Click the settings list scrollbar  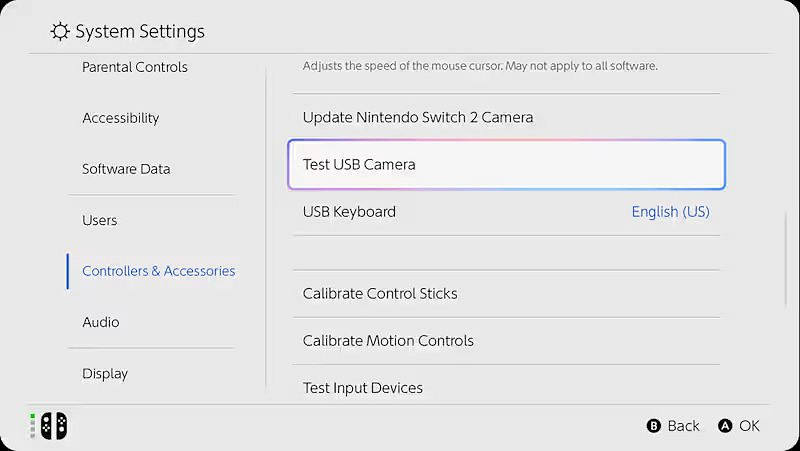click(x=786, y=258)
